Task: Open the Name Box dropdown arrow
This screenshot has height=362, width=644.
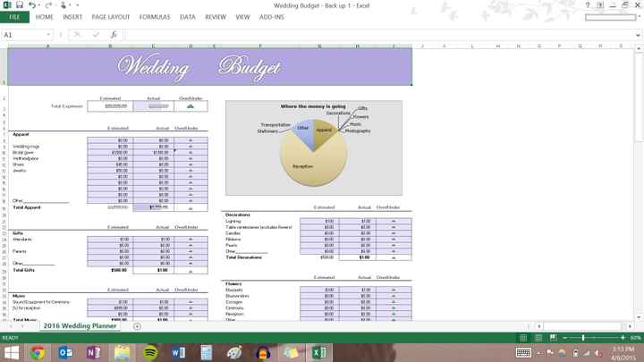Action: pos(48,35)
